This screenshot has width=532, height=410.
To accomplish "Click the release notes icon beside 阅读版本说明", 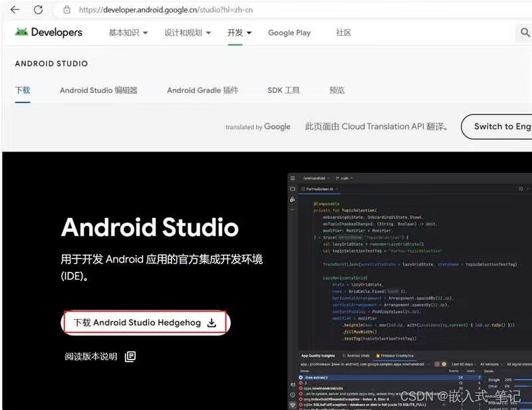I will pyautogui.click(x=130, y=357).
